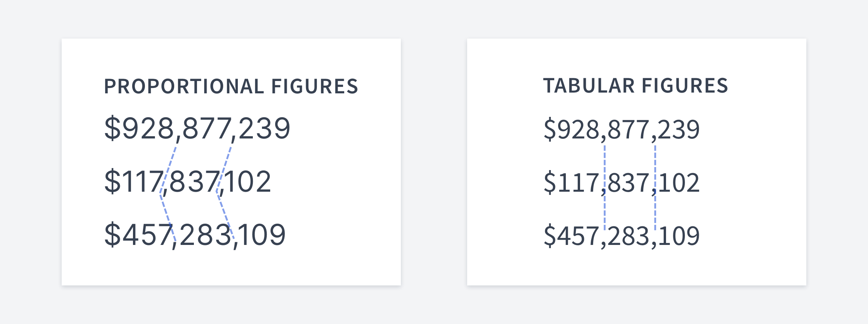This screenshot has width=868, height=324.
Task: Click the proportional figures card
Action: pos(231,162)
